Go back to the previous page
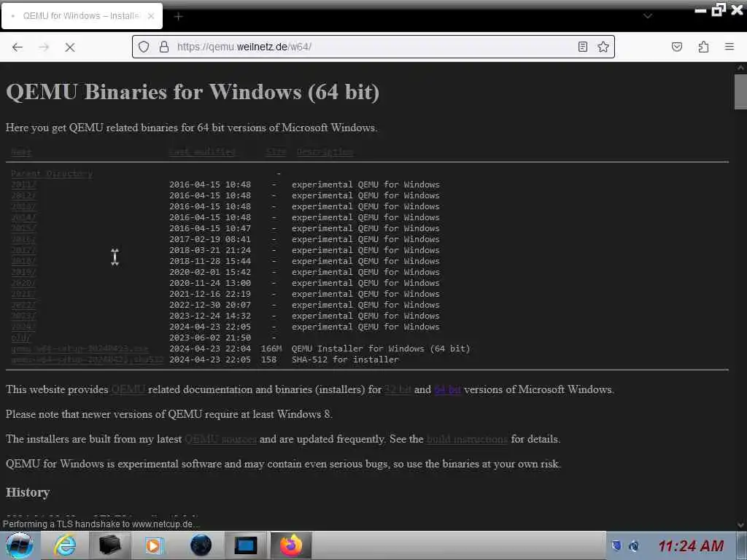This screenshot has width=747, height=560. 18,47
